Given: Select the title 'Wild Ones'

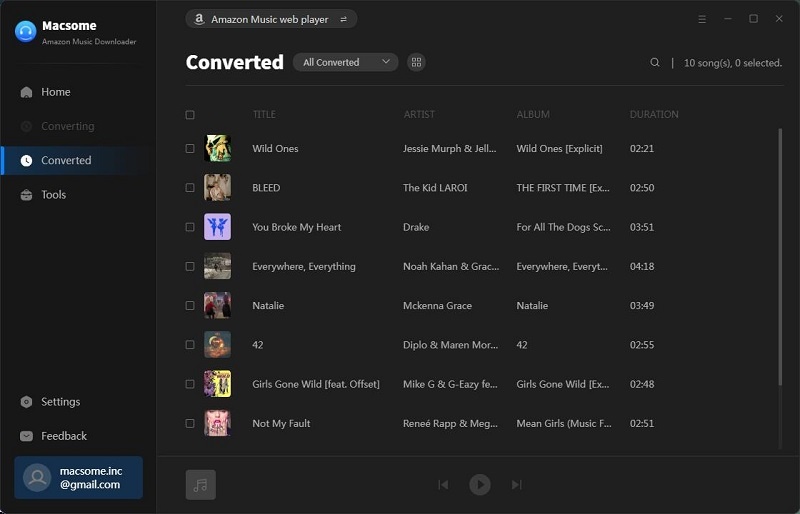Looking at the screenshot, I should [x=276, y=149].
